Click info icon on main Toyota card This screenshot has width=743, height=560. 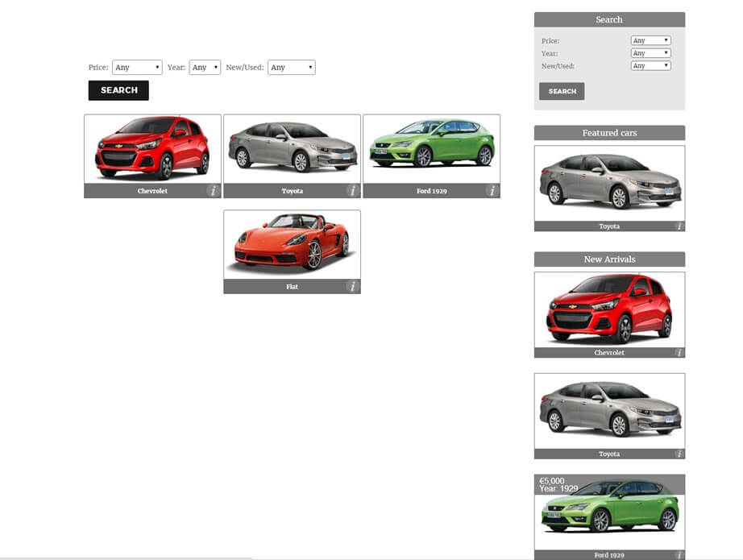pyautogui.click(x=352, y=191)
